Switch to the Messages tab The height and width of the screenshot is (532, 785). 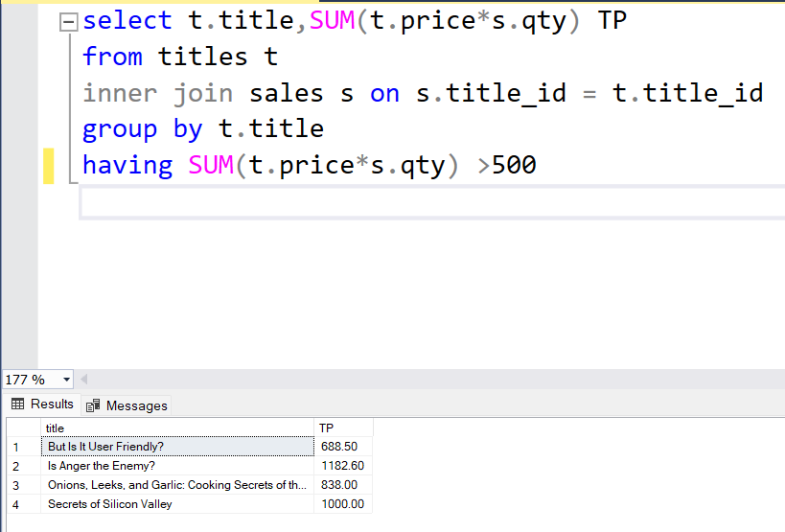pos(127,405)
